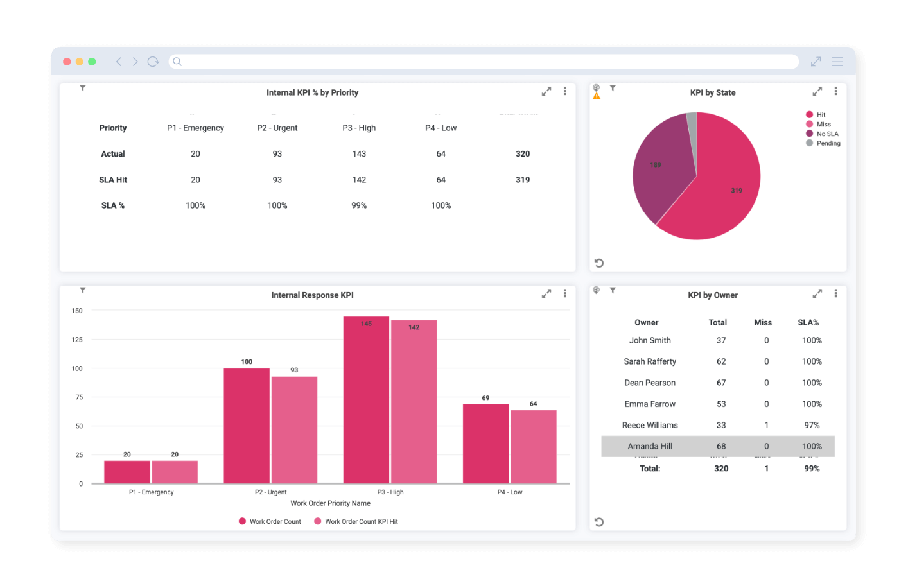Image resolution: width=908 pixels, height=588 pixels.
Task: Click the browser fullscreen arrow icon
Action: (816, 62)
